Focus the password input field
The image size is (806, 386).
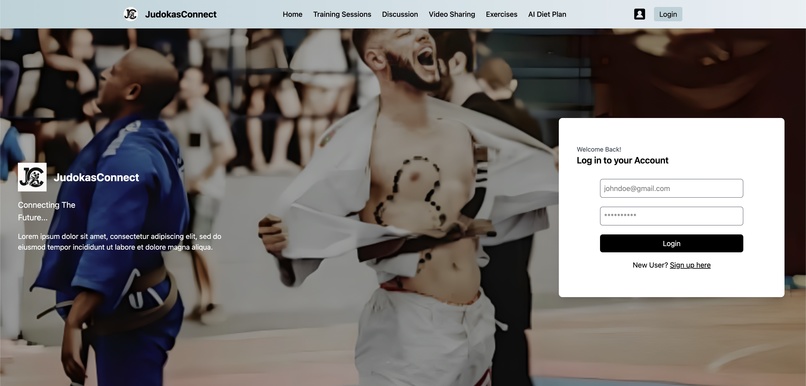(671, 216)
